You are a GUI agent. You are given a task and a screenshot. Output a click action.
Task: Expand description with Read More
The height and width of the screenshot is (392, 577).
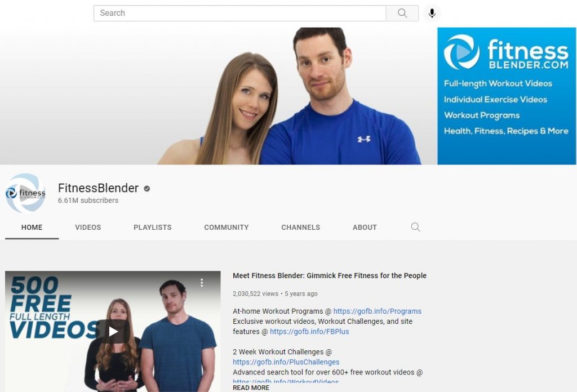point(251,387)
